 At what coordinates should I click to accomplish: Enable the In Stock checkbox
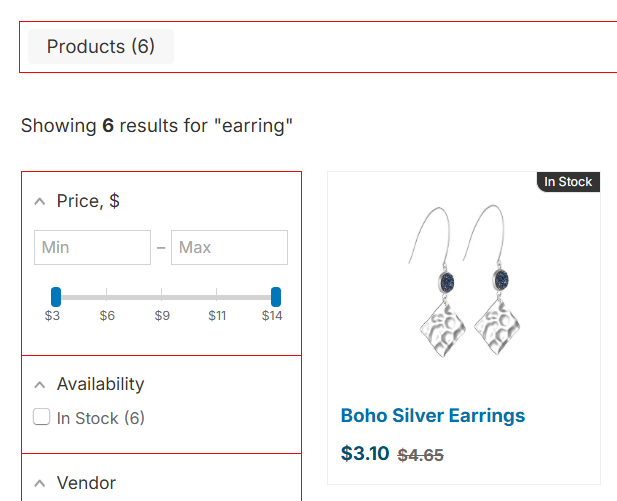(42, 418)
